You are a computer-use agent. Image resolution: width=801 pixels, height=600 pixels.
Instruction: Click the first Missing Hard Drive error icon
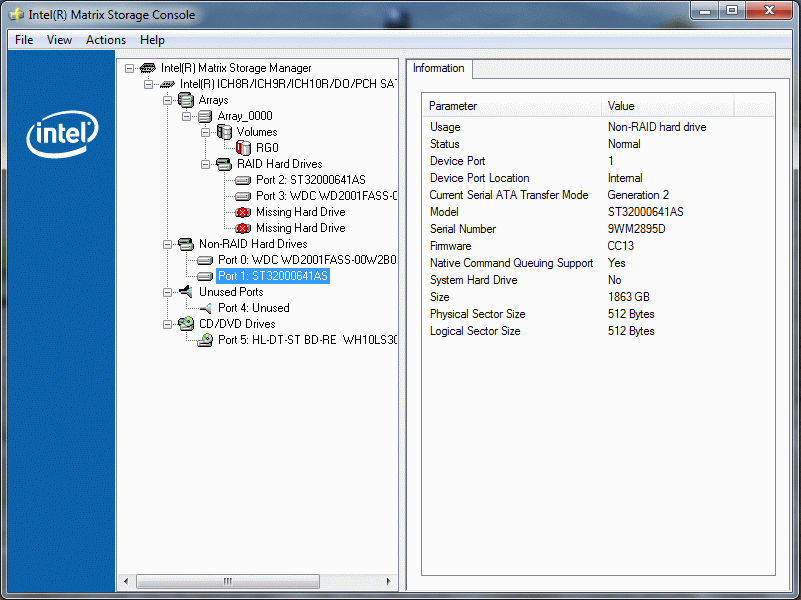pos(243,212)
